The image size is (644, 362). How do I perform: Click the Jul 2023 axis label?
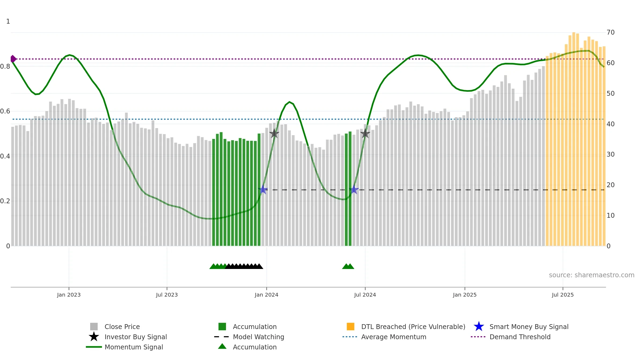(167, 295)
